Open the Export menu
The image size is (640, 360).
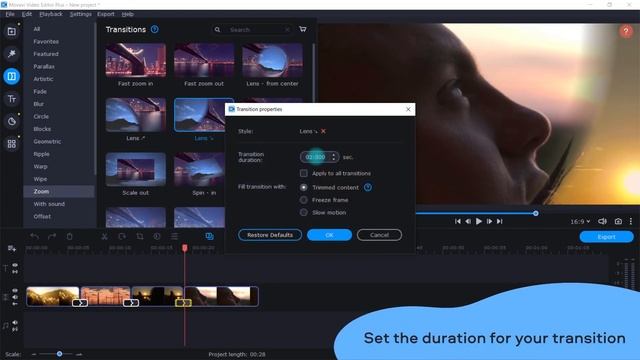pos(106,14)
